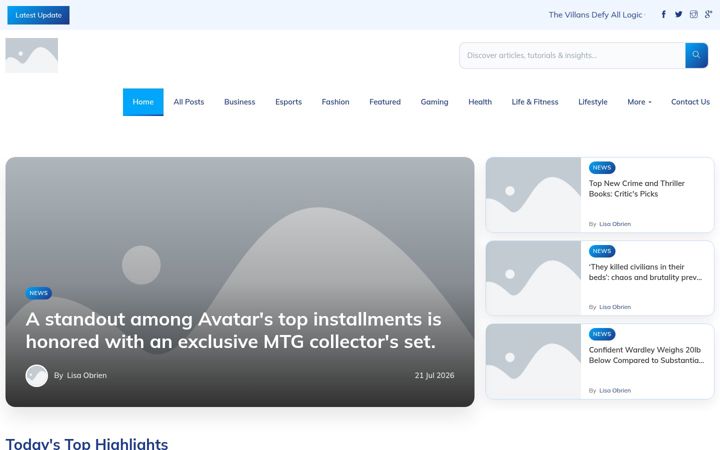Go to the Gaming category

pos(434,102)
